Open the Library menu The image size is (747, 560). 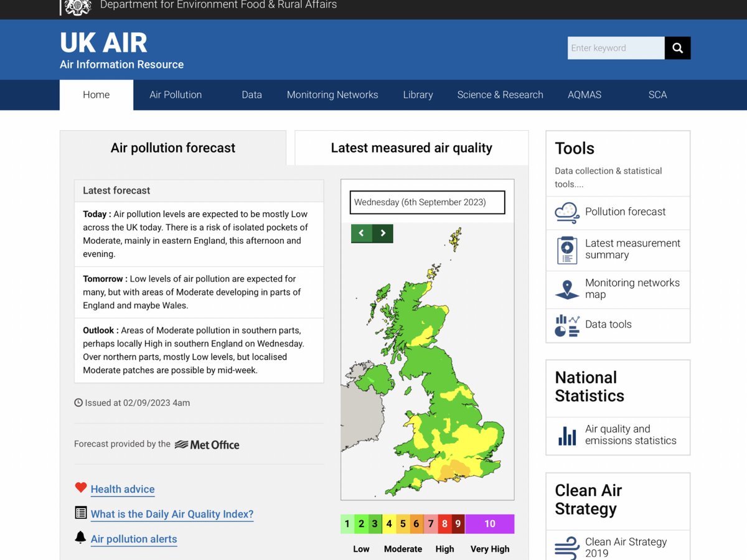[x=418, y=95]
